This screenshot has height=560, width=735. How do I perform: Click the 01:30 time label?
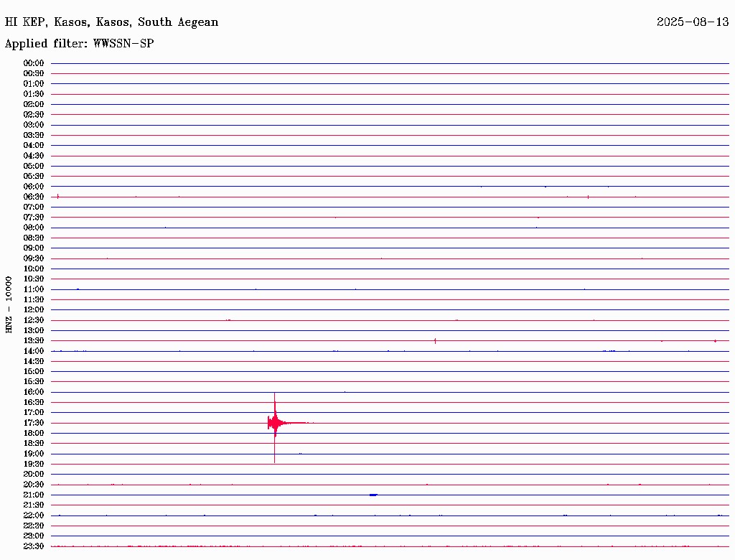[x=33, y=94]
